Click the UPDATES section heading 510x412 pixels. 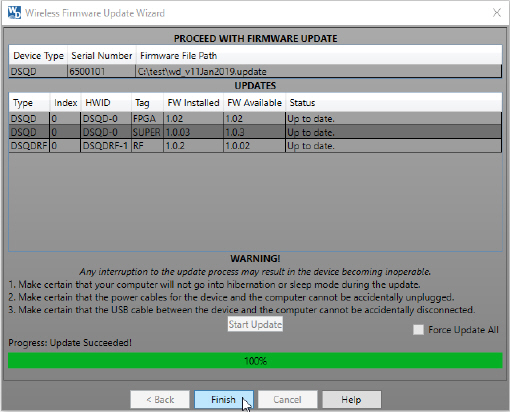pyautogui.click(x=255, y=86)
